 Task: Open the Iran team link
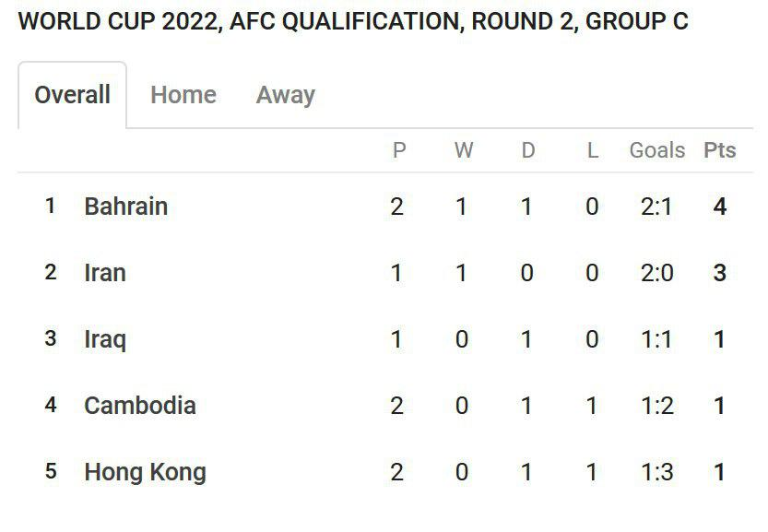pyautogui.click(x=105, y=273)
